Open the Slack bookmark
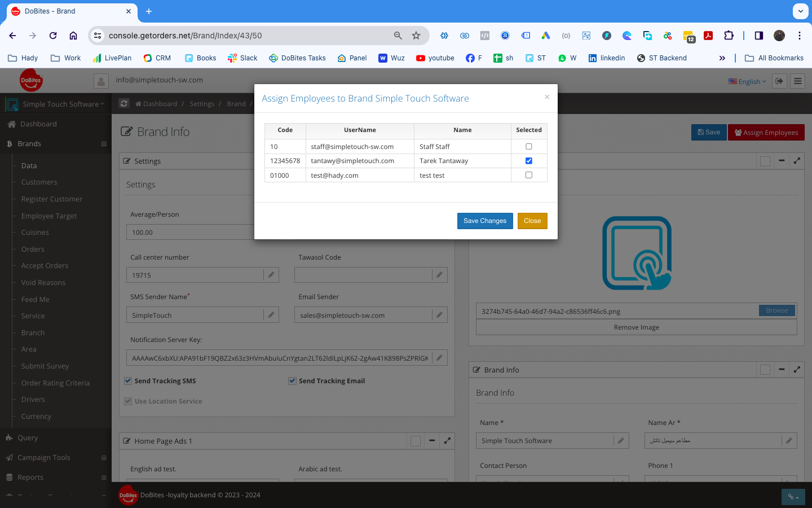The width and height of the screenshot is (812, 508). point(242,58)
